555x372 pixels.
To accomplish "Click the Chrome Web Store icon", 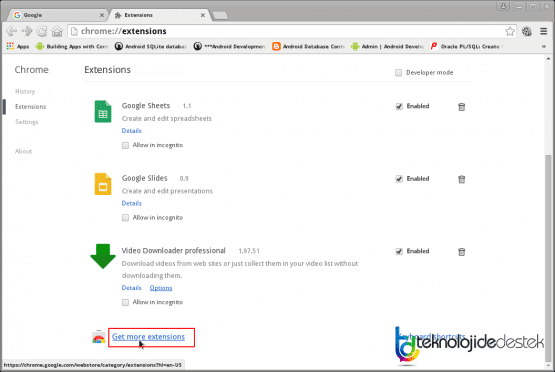I will click(99, 337).
